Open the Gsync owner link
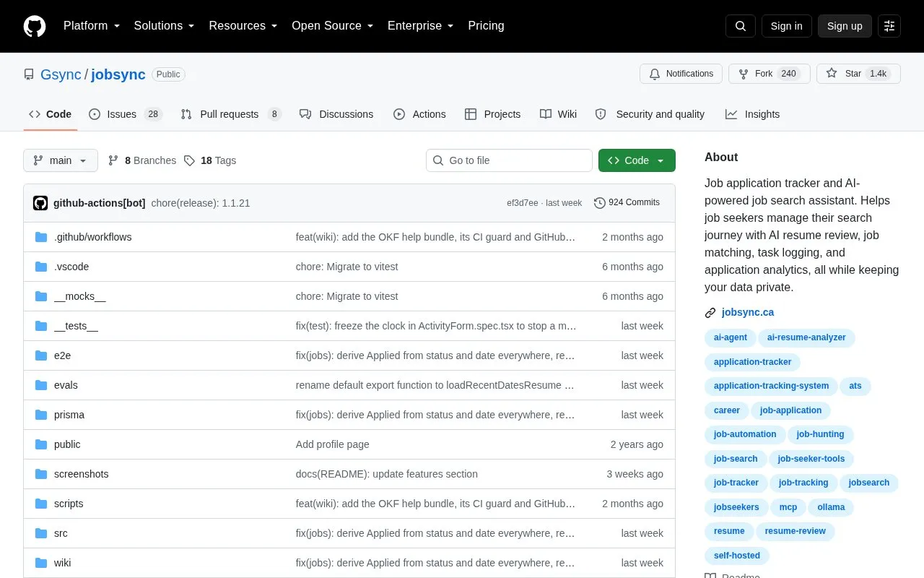Image resolution: width=924 pixels, height=578 pixels. click(x=61, y=74)
